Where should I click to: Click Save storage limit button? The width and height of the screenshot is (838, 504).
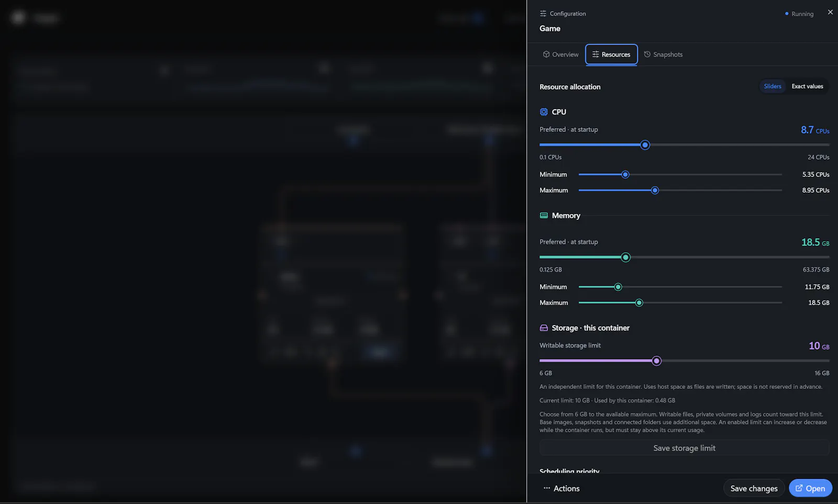(x=685, y=448)
